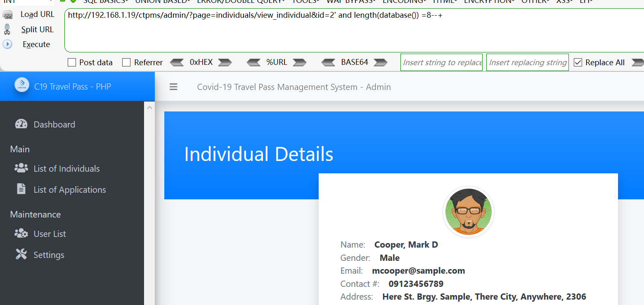Open the User List page
644x305 pixels.
[50, 234]
